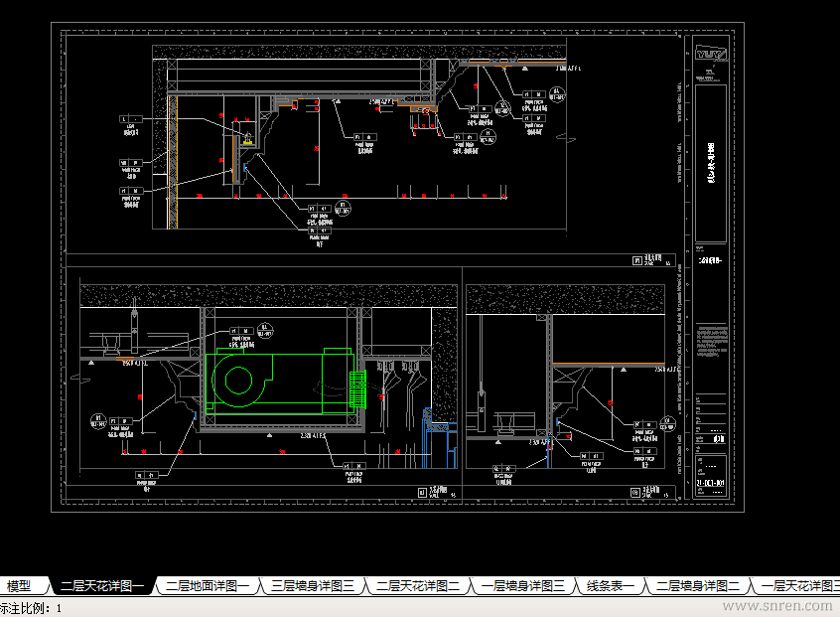The image size is (840, 617).
Task: Select the green fan coil unit in the drawing
Action: 286,383
